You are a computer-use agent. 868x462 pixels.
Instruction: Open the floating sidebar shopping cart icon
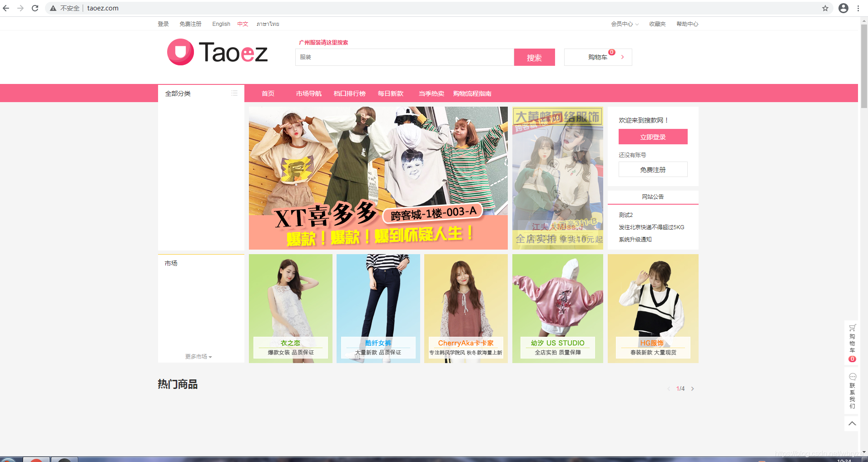(853, 327)
